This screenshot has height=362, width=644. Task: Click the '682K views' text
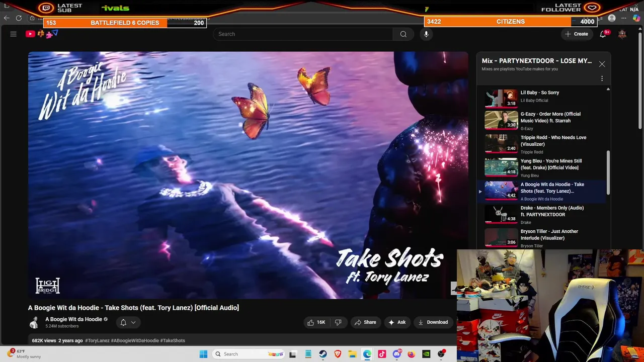[x=44, y=340]
